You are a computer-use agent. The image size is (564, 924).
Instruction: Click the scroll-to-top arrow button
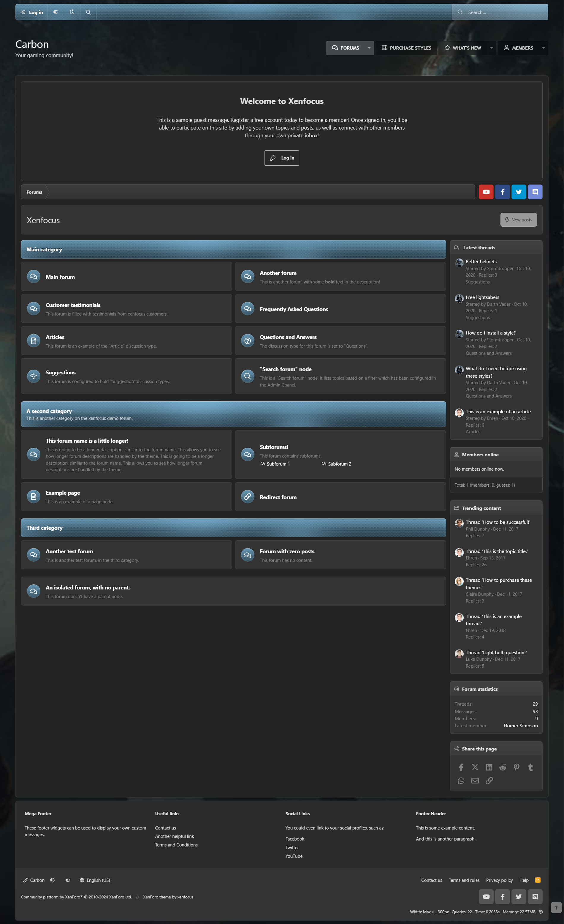(556, 907)
